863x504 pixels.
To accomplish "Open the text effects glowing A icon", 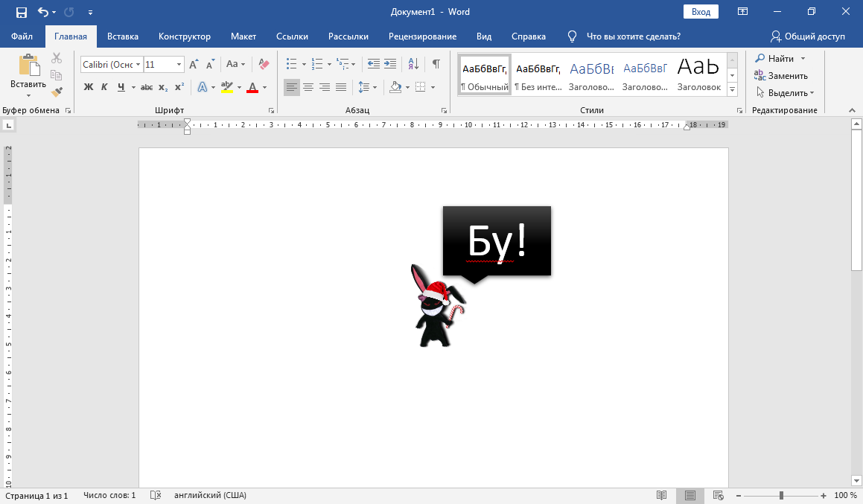I will point(203,87).
